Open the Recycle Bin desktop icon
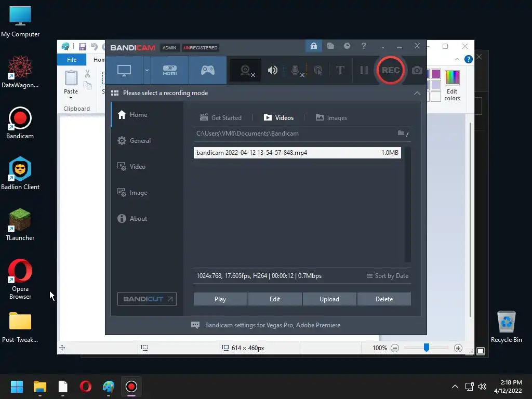Image resolution: width=532 pixels, height=399 pixels. (x=506, y=326)
